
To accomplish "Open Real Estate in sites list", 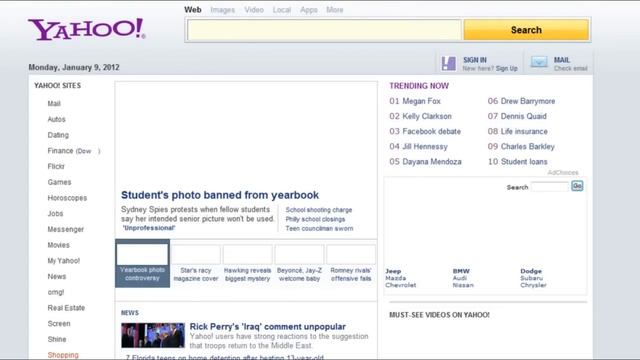I will coord(66,308).
